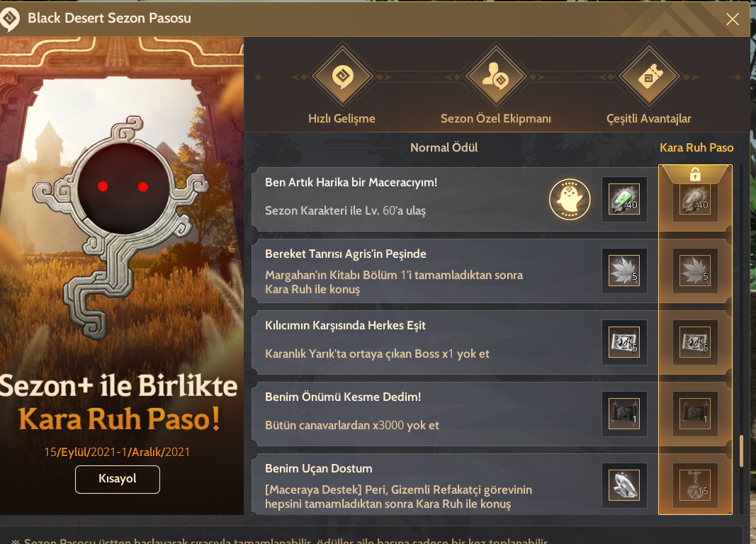The height and width of the screenshot is (544, 756).
Task: Select the Çeşitli Avantajlar ticket icon
Action: tap(649, 76)
